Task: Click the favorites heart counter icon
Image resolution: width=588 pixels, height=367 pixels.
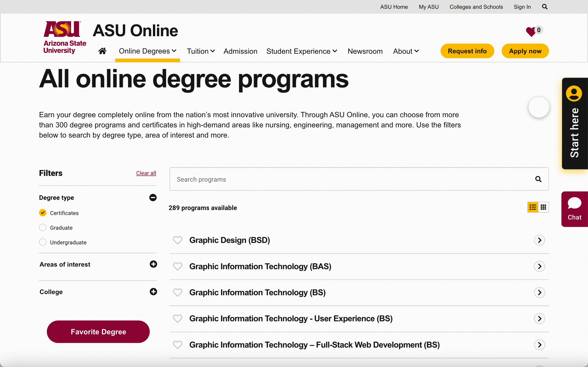Action: (531, 31)
